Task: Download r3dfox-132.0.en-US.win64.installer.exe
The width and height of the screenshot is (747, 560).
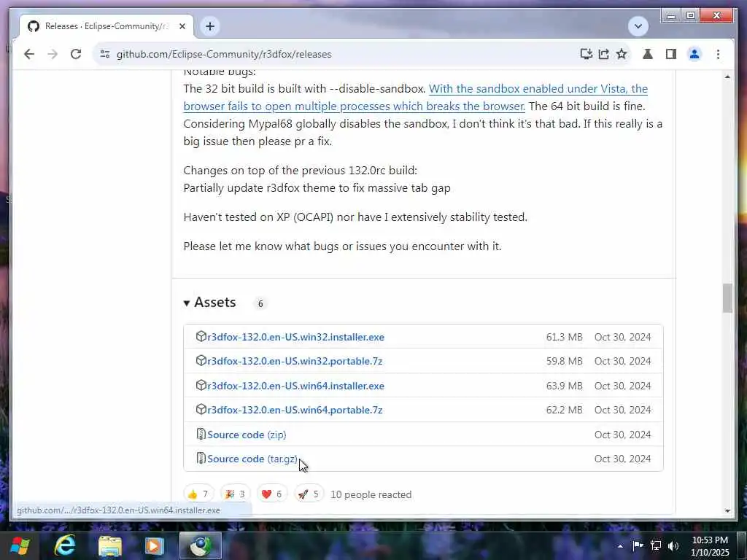Action: pos(296,386)
